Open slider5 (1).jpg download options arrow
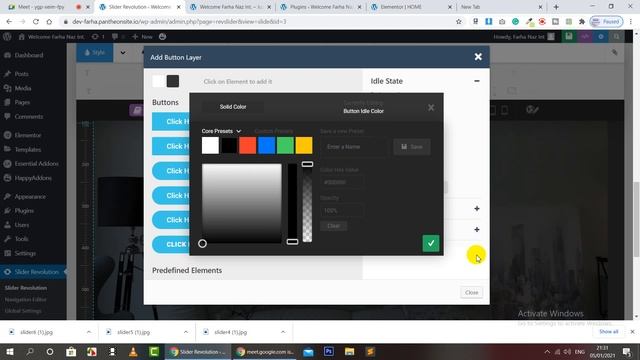 (186, 332)
